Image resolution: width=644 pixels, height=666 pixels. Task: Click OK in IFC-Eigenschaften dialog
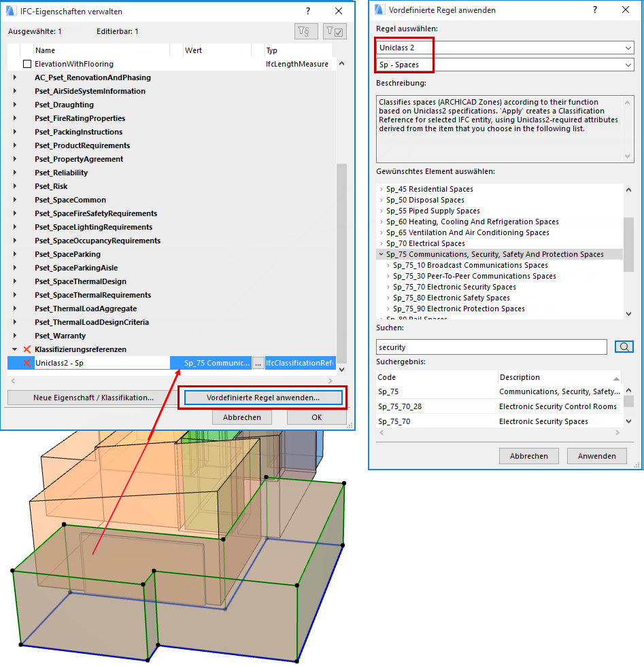point(317,417)
